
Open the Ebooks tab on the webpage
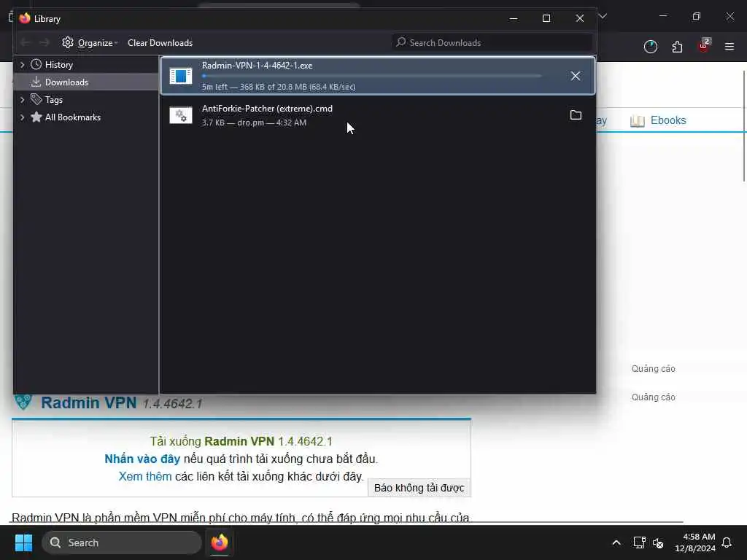pyautogui.click(x=658, y=120)
